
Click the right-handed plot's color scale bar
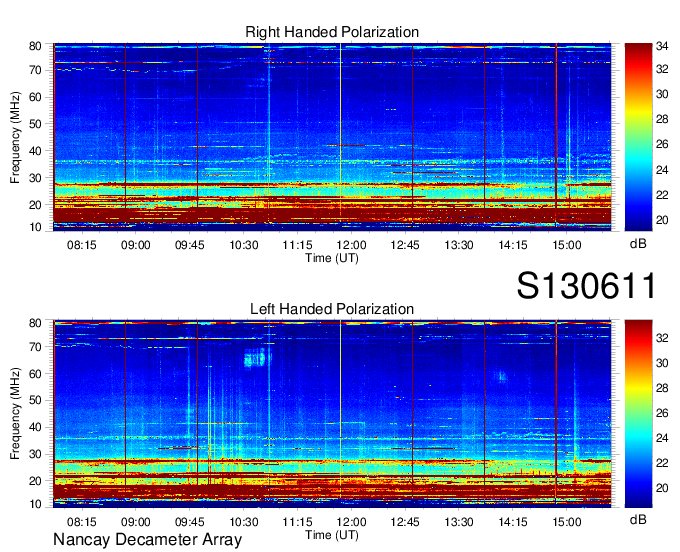[x=638, y=137]
